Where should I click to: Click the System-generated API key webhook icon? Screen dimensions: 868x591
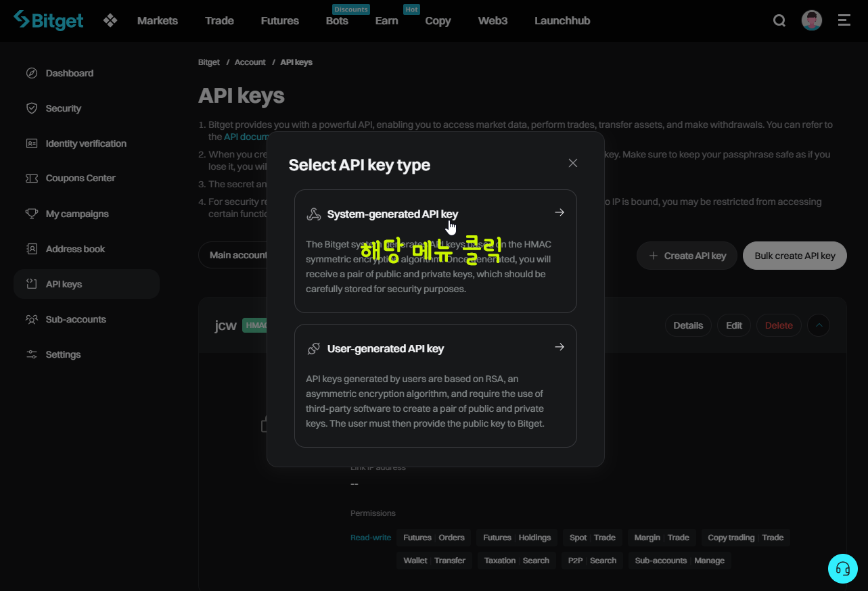point(313,214)
